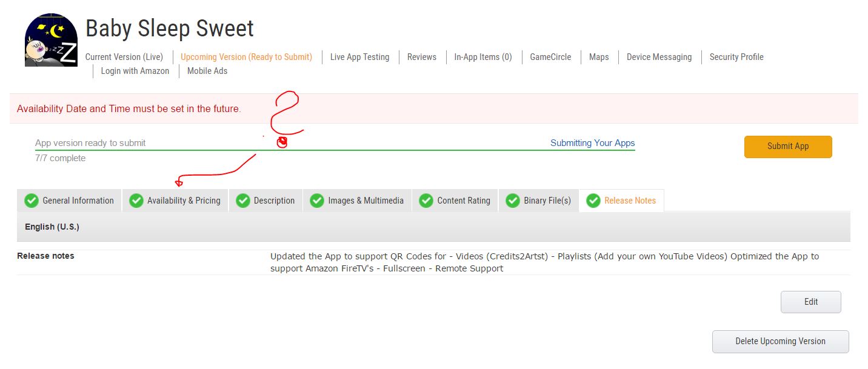Viewport: 868px width, 369px height.
Task: Go to the Maps section
Action: (x=599, y=57)
